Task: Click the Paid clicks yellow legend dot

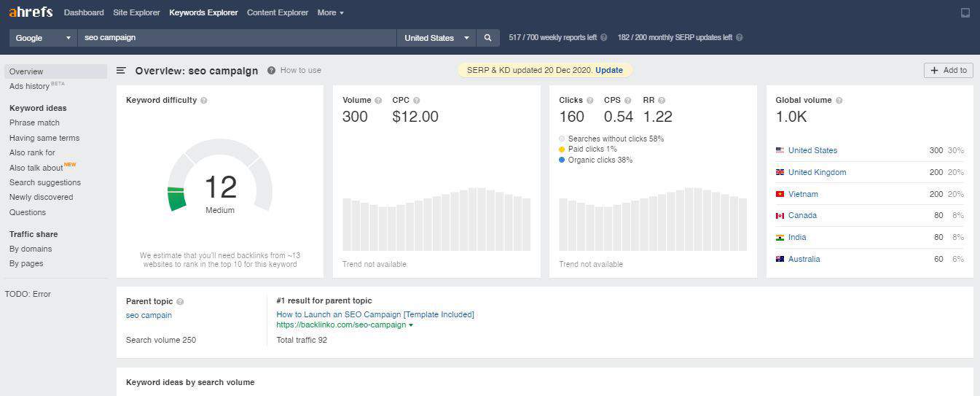Action: tap(562, 150)
